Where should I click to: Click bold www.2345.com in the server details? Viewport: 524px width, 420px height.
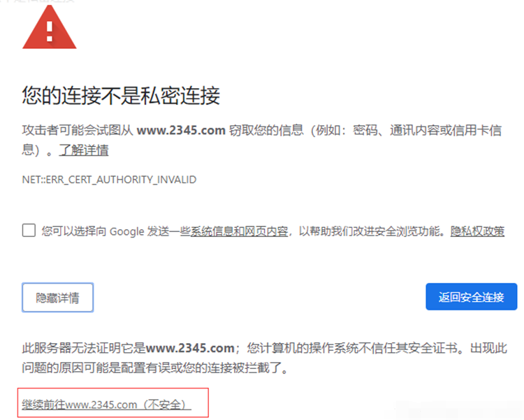click(x=190, y=348)
